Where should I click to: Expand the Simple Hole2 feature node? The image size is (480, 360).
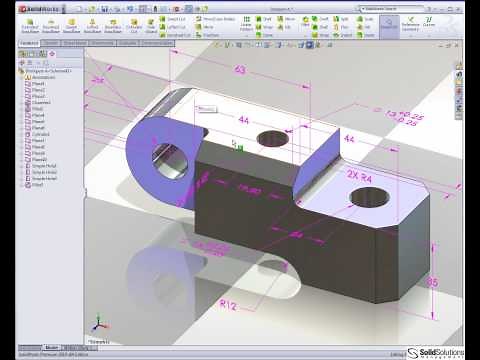click(22, 172)
